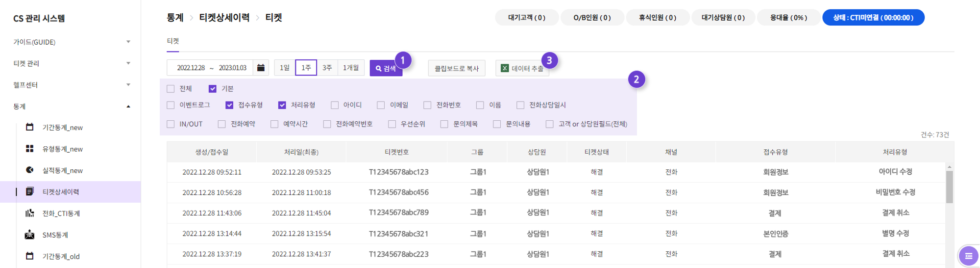Open 기간통계_old calendar icon
980x268 pixels.
click(x=30, y=256)
